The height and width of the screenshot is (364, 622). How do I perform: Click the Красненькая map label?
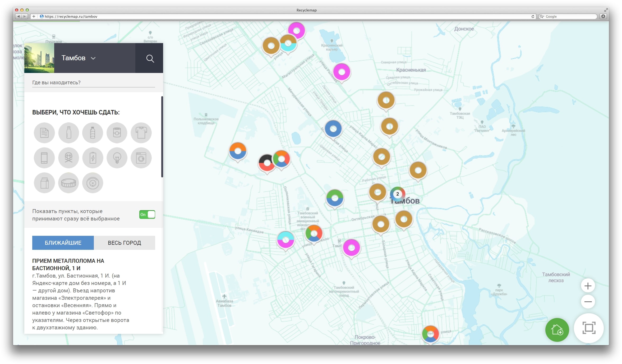(x=411, y=70)
